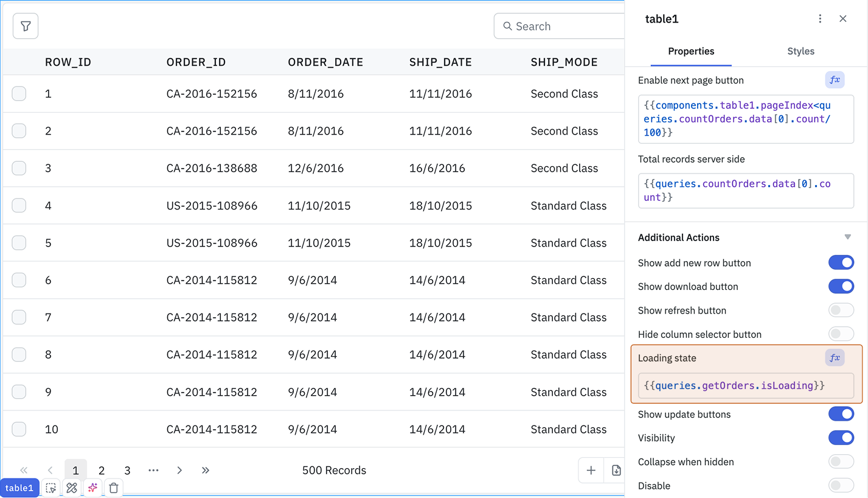This screenshot has width=868, height=498.
Task: Enable Collapse when hidden switch
Action: point(841,462)
